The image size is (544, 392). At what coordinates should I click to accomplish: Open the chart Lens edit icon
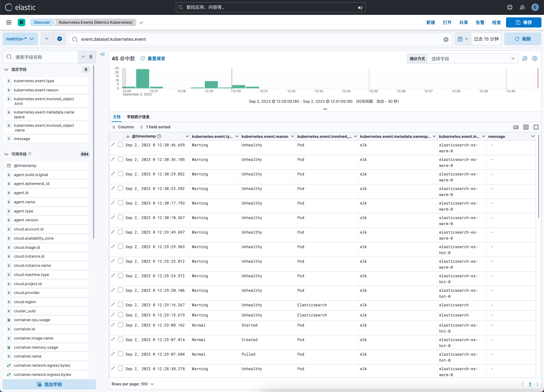click(525, 58)
